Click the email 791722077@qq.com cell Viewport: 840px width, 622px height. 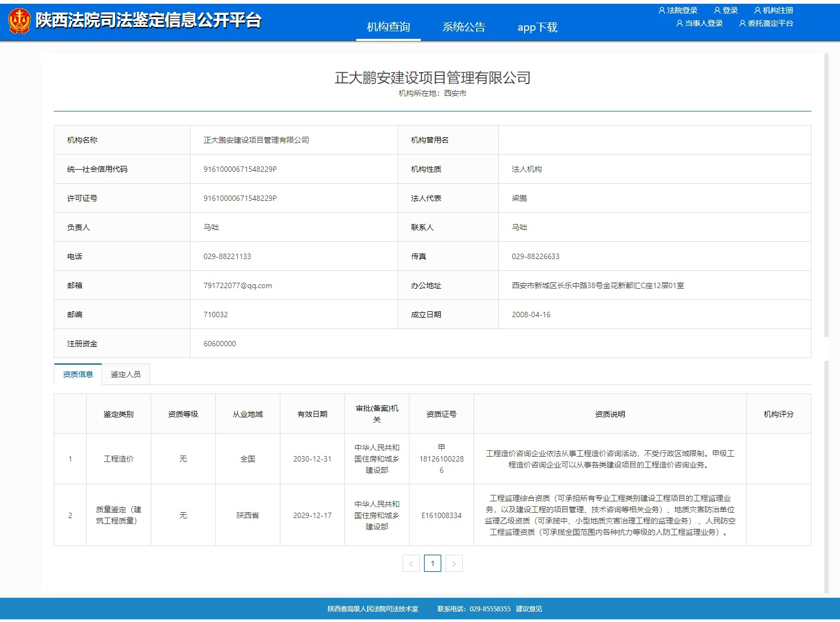click(238, 285)
